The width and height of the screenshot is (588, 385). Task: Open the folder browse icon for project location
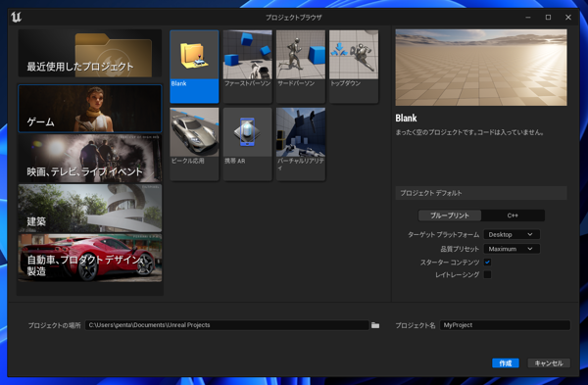[x=375, y=325]
